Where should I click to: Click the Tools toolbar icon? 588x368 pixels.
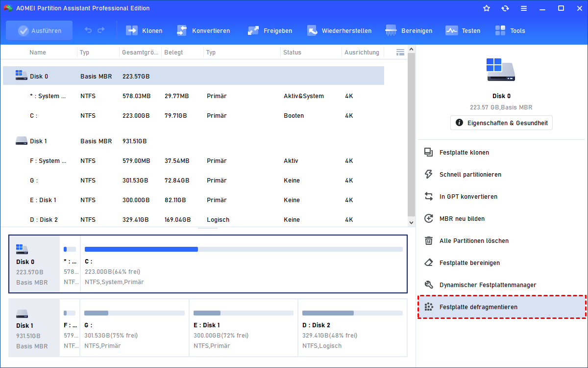[500, 30]
